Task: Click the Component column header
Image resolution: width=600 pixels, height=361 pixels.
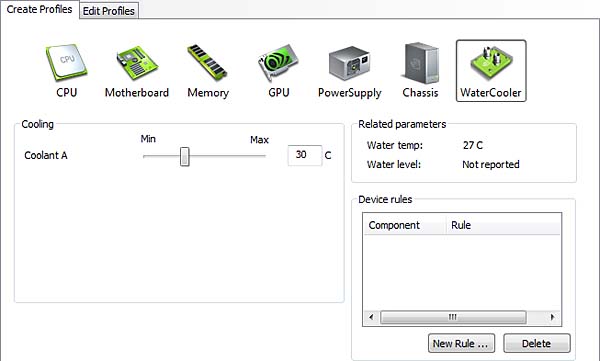Action: coord(405,225)
